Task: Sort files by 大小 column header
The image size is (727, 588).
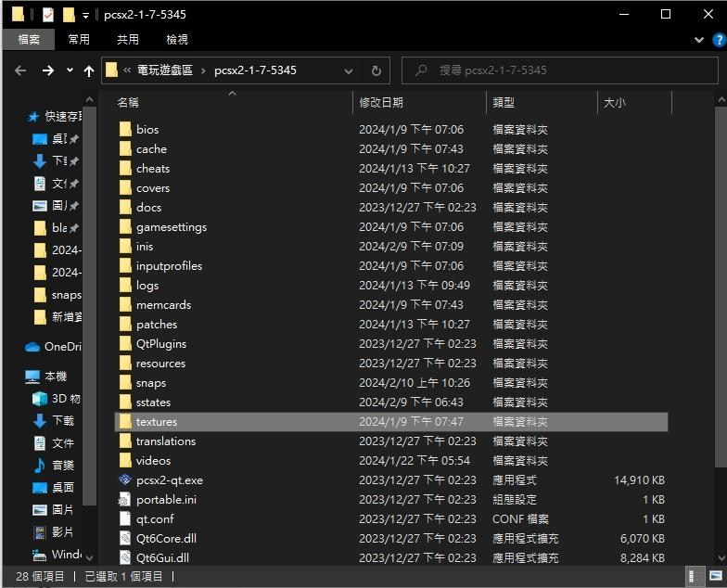Action: point(614,103)
